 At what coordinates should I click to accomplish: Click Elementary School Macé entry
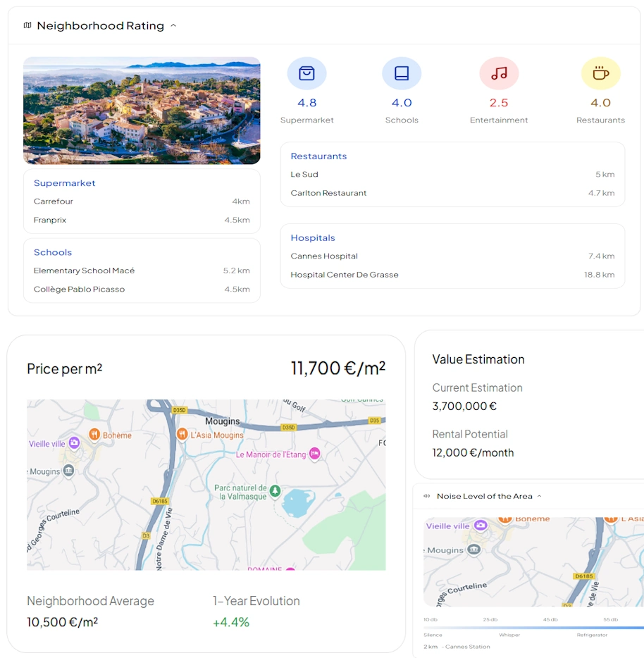[142, 271]
